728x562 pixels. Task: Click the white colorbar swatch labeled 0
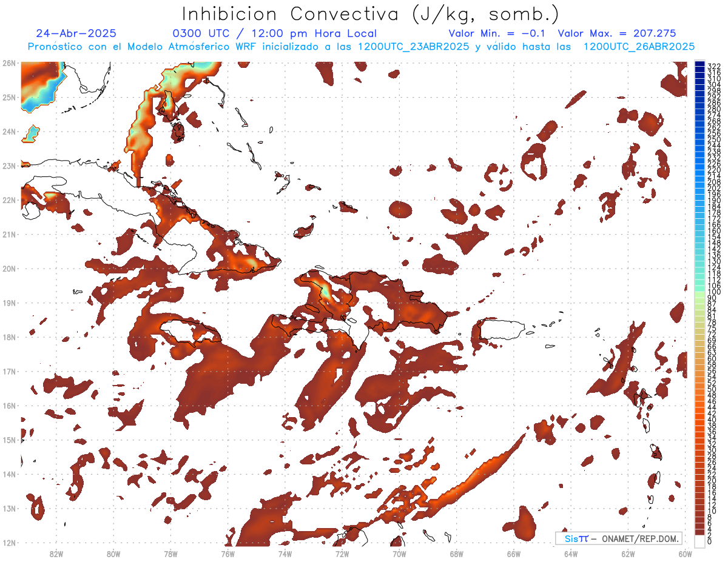[x=700, y=540]
